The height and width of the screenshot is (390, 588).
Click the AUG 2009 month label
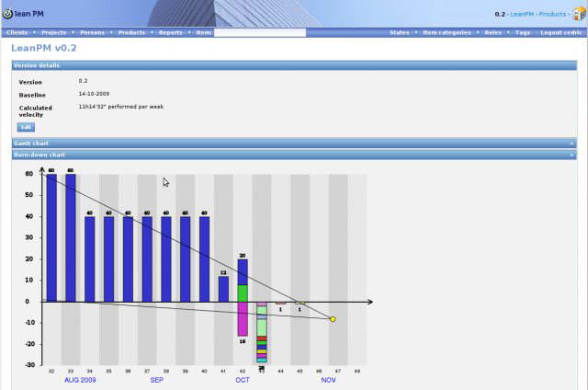click(80, 380)
